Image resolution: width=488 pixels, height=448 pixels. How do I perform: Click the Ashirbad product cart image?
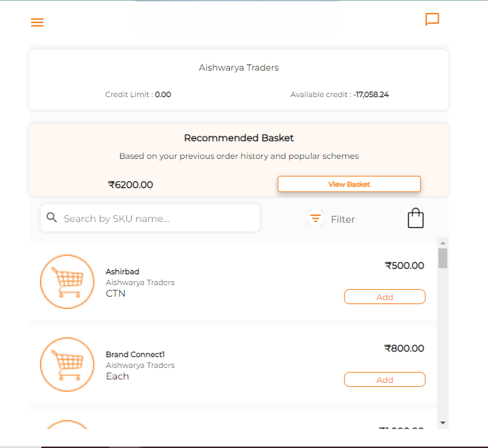coord(67,281)
